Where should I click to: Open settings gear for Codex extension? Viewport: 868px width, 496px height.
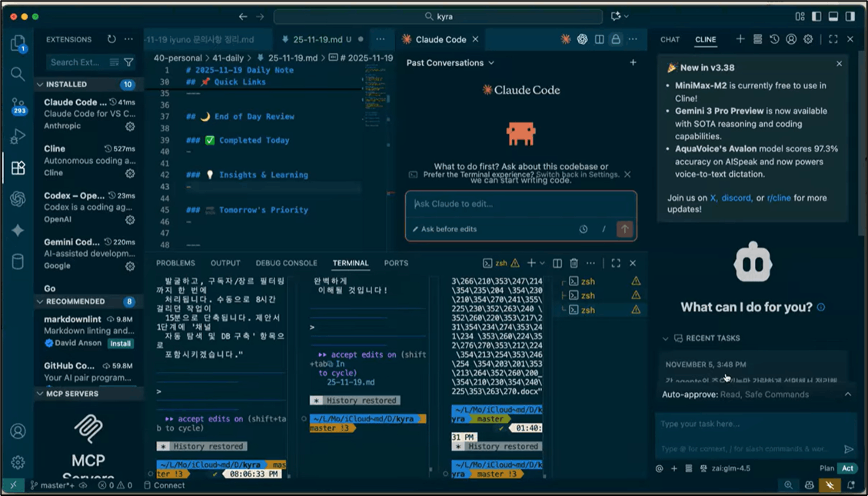(130, 220)
